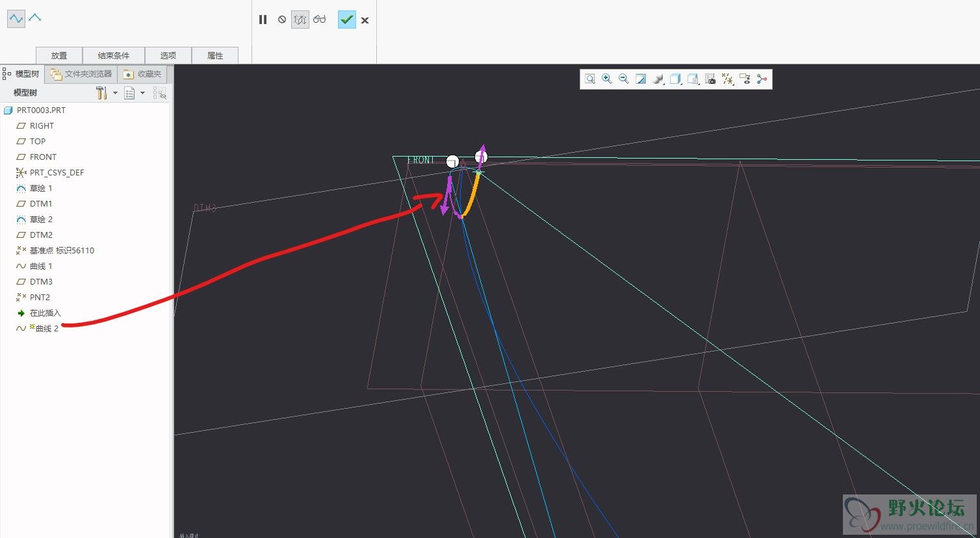Image resolution: width=980 pixels, height=538 pixels.
Task: Cancel the feature with the X button
Action: pos(365,20)
